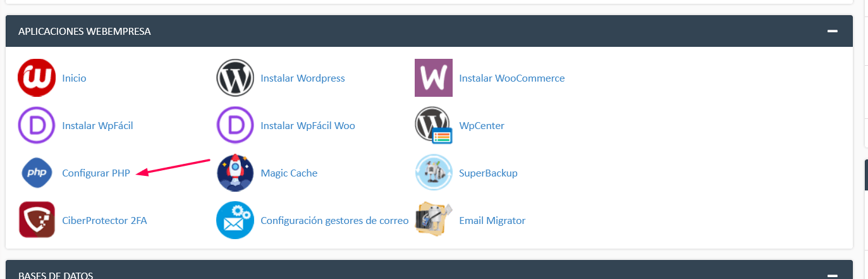
Task: Collapse the Aplicaciones Webempresa section
Action: coord(833,31)
